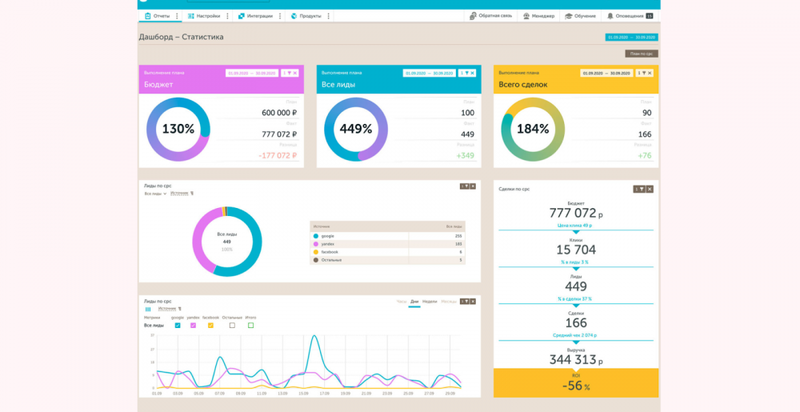The height and width of the screenshot is (412, 800).
Task: Expand the Все лиды dropdown in pie widget
Action: 155,194
